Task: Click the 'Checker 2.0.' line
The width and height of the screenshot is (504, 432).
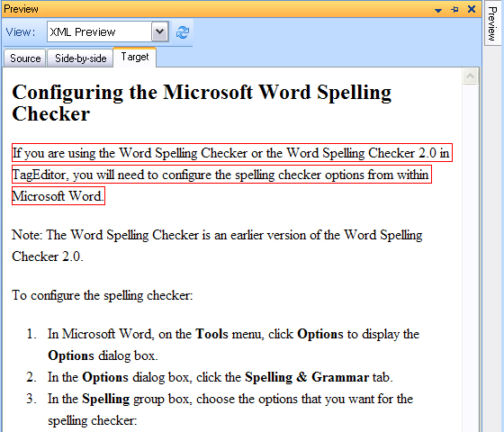Action: (48, 256)
